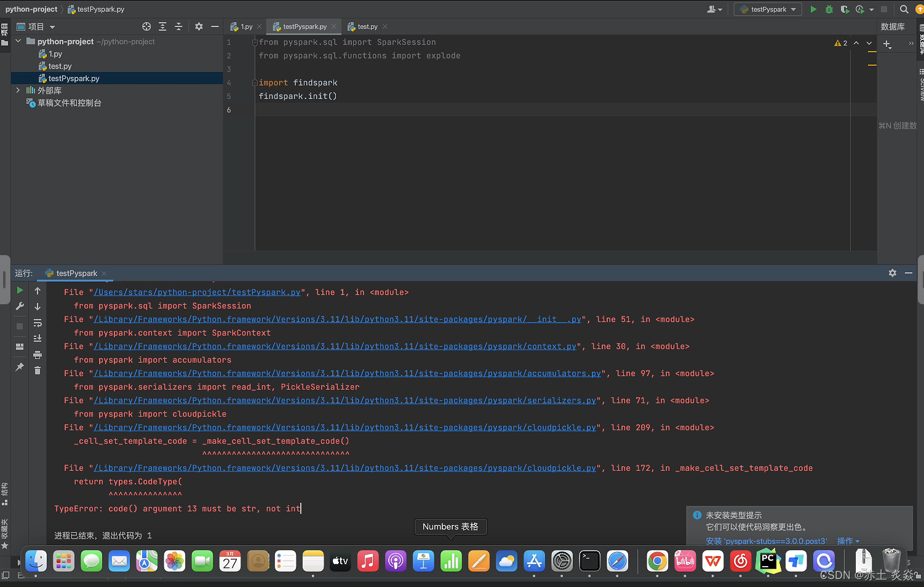Expand the 外部库 tree node
Image resolution: width=924 pixels, height=587 pixels.
pos(18,90)
